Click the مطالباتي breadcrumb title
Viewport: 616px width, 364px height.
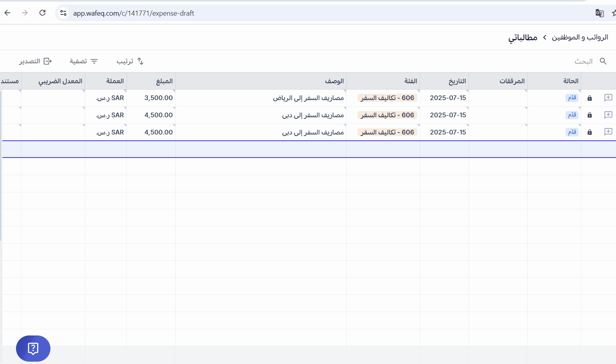523,38
